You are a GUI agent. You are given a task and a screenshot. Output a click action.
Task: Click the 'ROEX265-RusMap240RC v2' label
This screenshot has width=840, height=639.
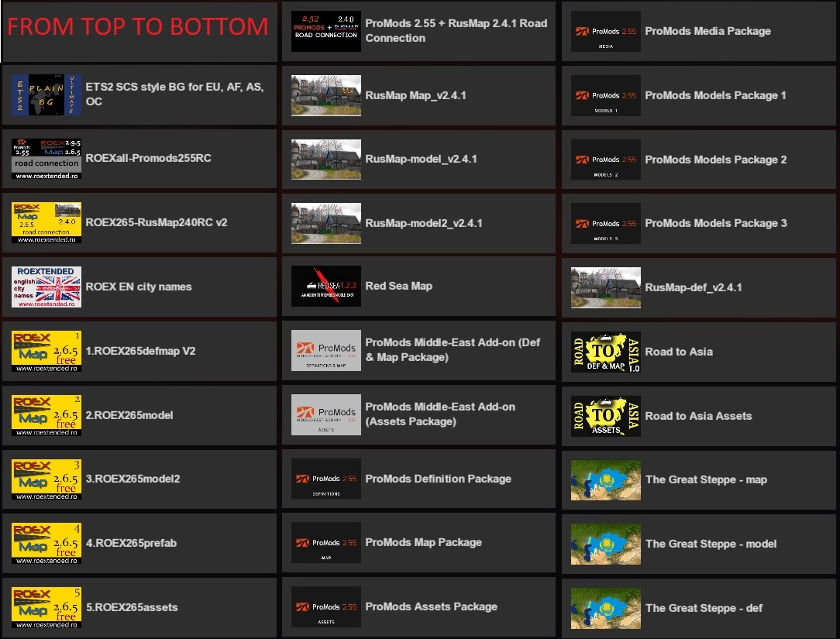[157, 222]
